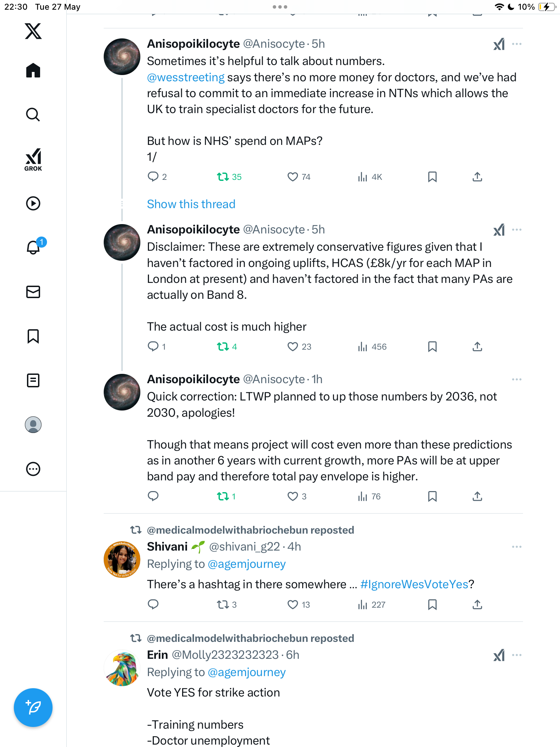Go to Home in the sidebar
Viewport: 560px width, 747px height.
coord(33,70)
